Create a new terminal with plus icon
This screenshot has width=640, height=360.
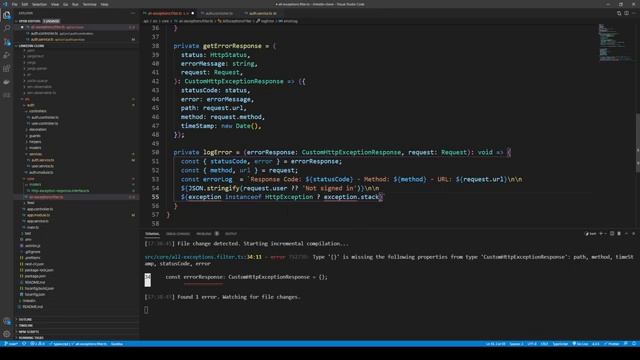click(x=601, y=233)
